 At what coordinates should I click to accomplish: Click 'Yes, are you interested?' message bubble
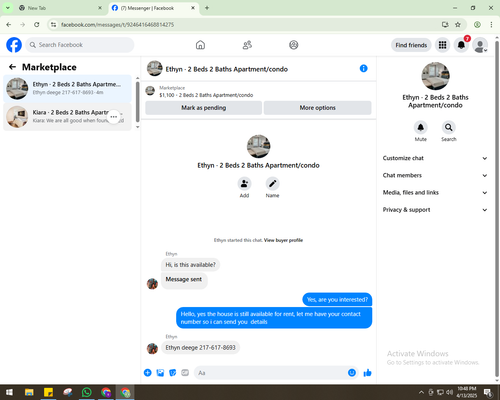(x=337, y=300)
